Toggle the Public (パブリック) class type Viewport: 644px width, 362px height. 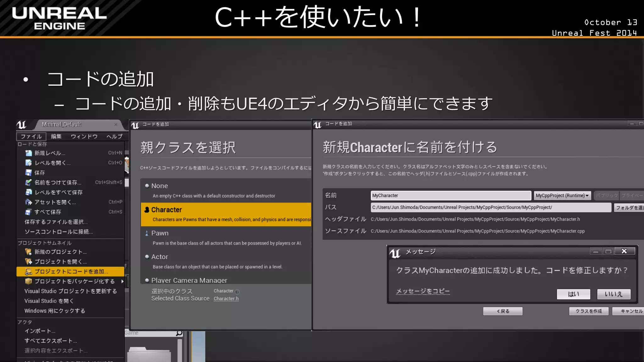pyautogui.click(x=607, y=195)
